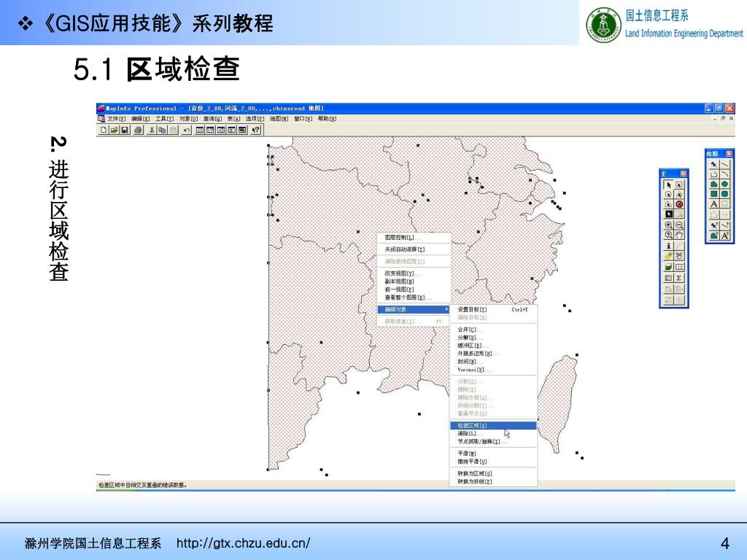Click 缓冲区 in the submenu
747x560 pixels.
[x=494, y=346]
